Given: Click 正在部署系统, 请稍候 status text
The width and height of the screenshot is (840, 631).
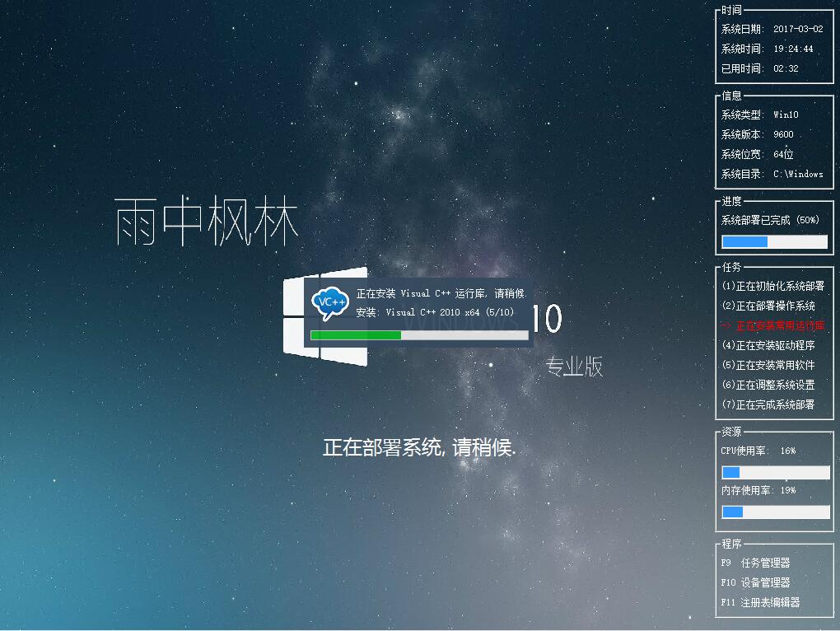Looking at the screenshot, I should click(419, 447).
